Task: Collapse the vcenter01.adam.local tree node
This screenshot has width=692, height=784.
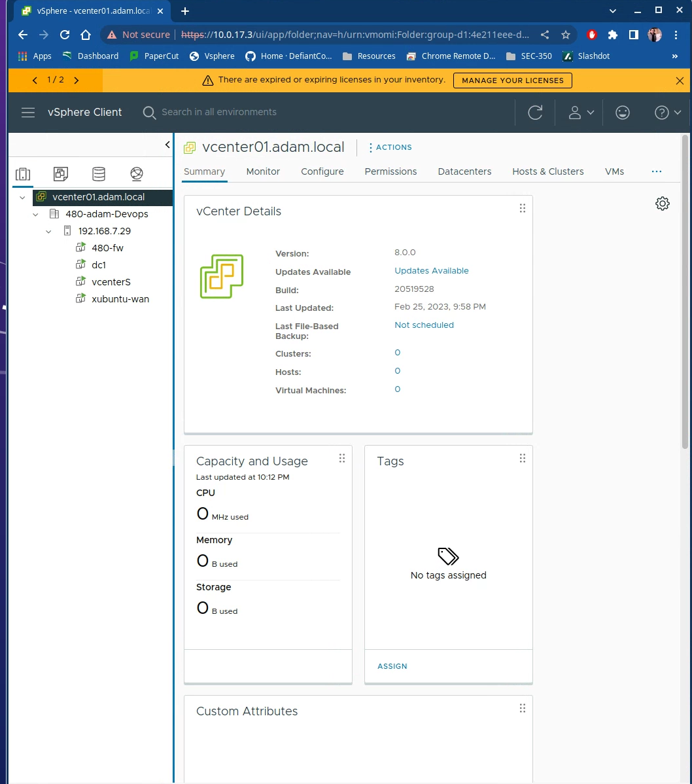Action: click(22, 198)
